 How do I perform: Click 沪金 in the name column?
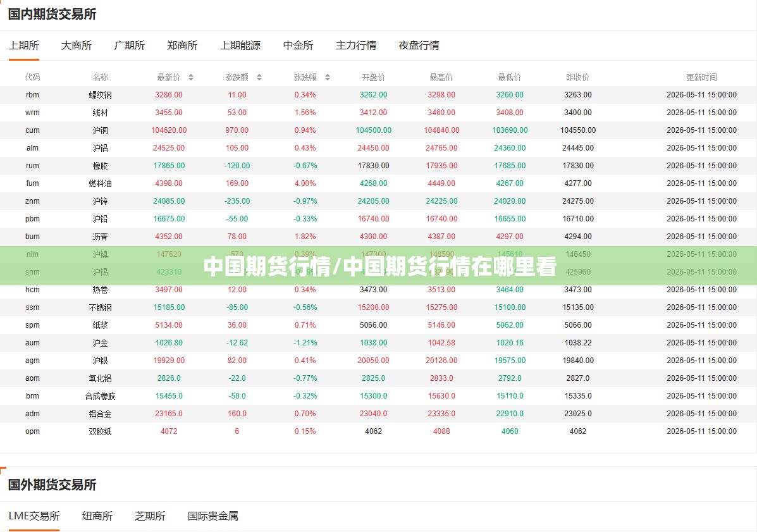tap(101, 343)
